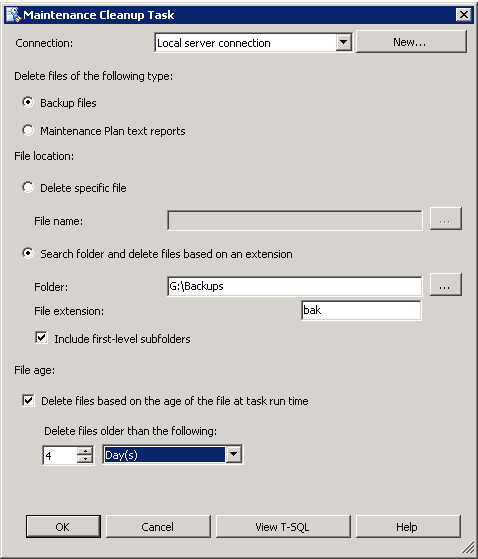Select the Delete specific file option
The height and width of the screenshot is (559, 478).
coord(28,188)
